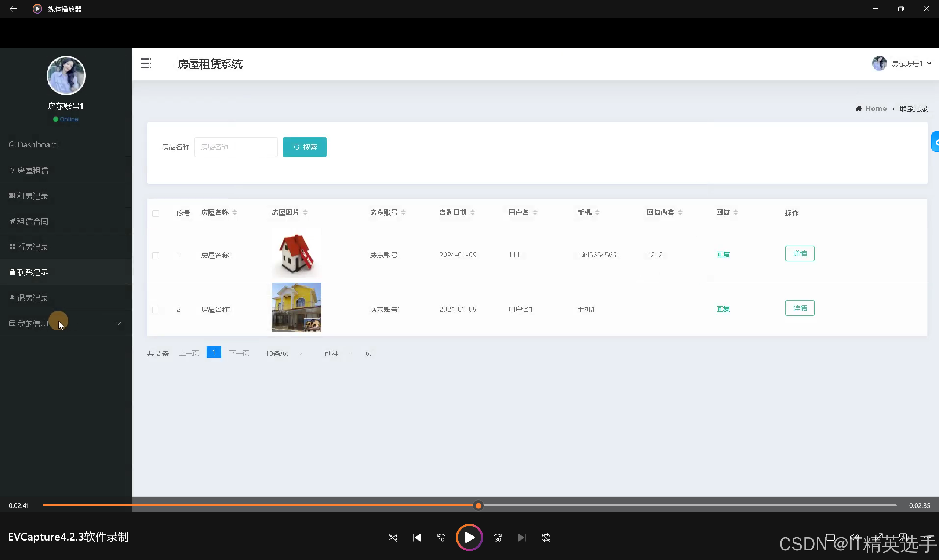Check the checkbox for row 2
939x560 pixels.
point(156,310)
